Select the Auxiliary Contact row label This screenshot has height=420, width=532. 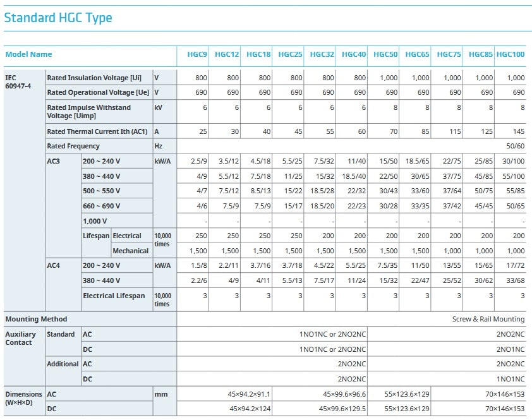[x=21, y=339]
